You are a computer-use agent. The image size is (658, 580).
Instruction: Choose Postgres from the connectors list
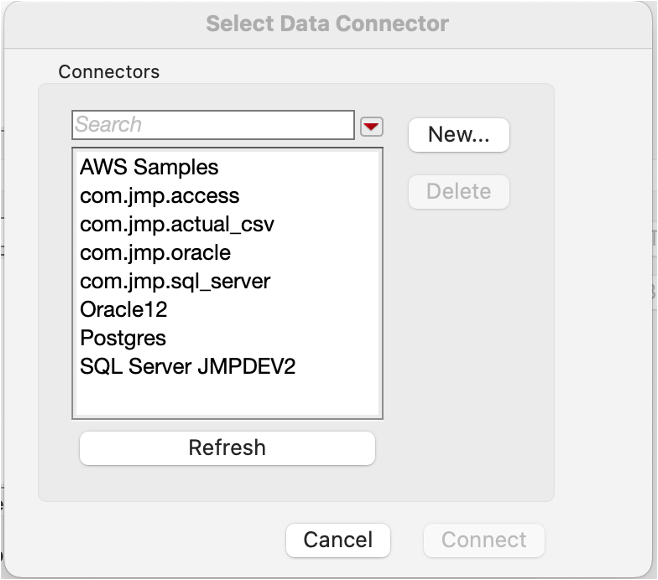pos(227,338)
